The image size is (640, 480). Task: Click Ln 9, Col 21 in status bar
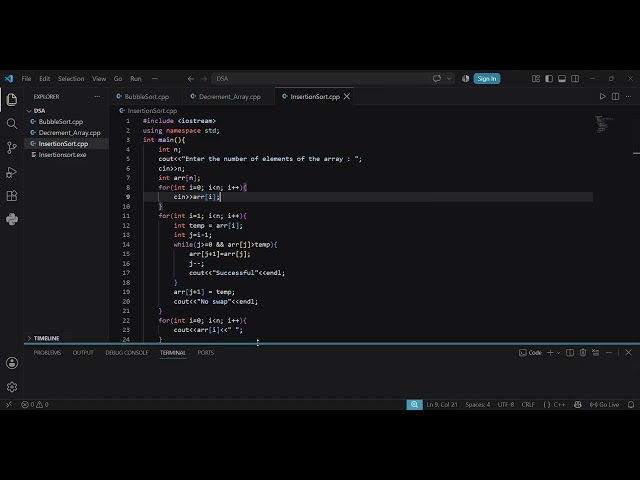(442, 404)
